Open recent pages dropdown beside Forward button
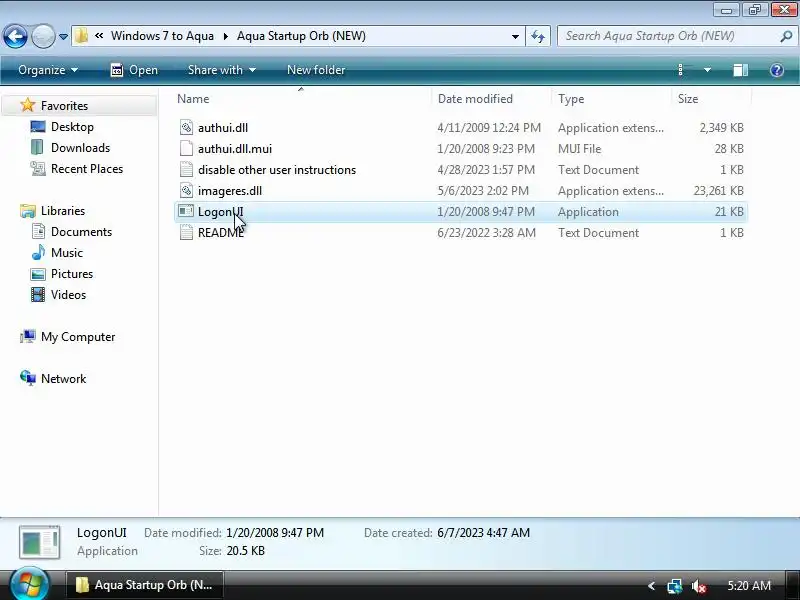The height and width of the screenshot is (600, 800). (63, 37)
